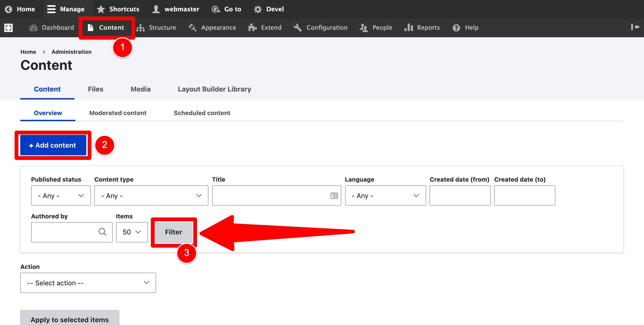
Task: Open the Published status dropdown
Action: (x=61, y=196)
